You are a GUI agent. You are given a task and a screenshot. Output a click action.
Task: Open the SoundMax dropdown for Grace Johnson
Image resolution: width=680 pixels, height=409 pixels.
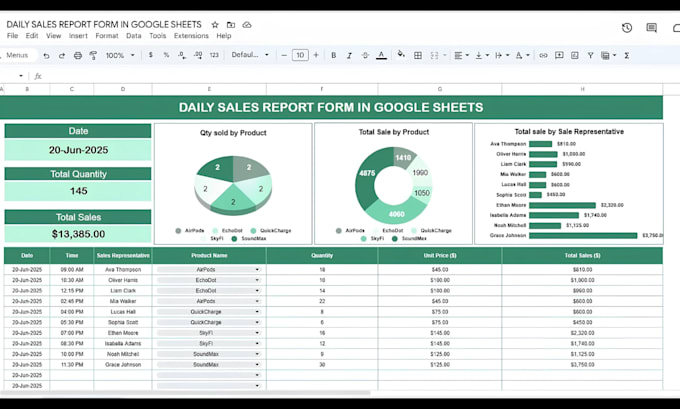[257, 364]
